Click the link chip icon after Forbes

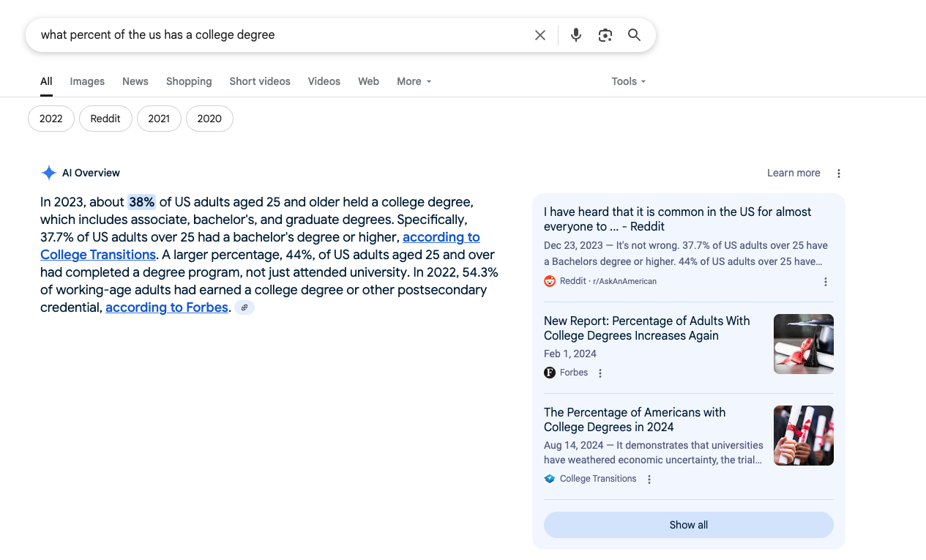(x=244, y=307)
